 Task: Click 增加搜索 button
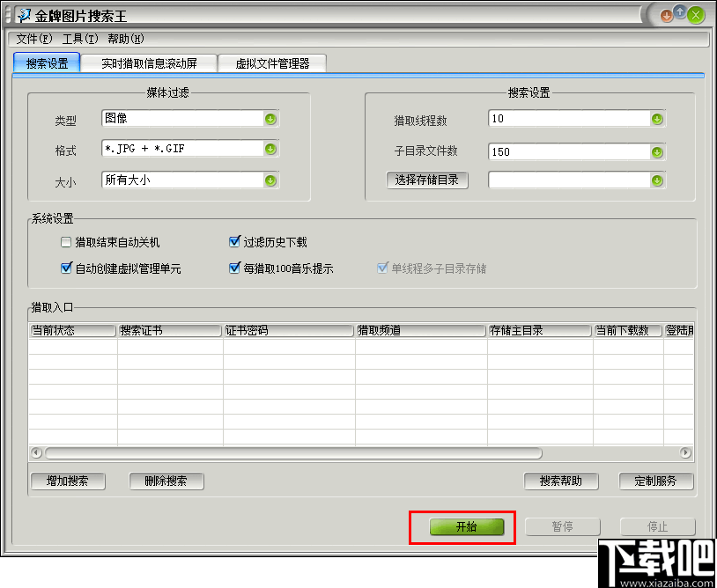[x=68, y=481]
